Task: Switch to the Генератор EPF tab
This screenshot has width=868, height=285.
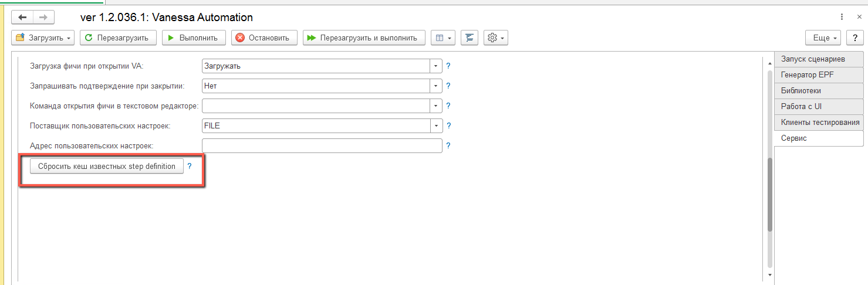Action: [819, 75]
